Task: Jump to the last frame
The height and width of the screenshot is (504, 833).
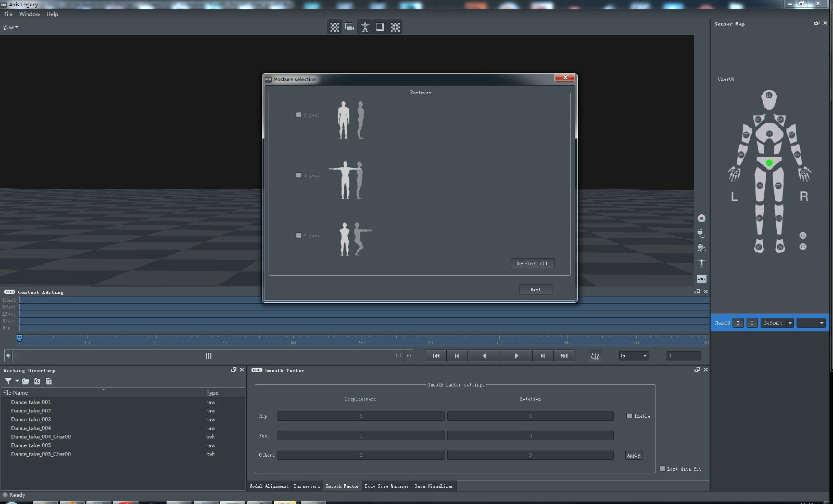Action: [x=564, y=356]
